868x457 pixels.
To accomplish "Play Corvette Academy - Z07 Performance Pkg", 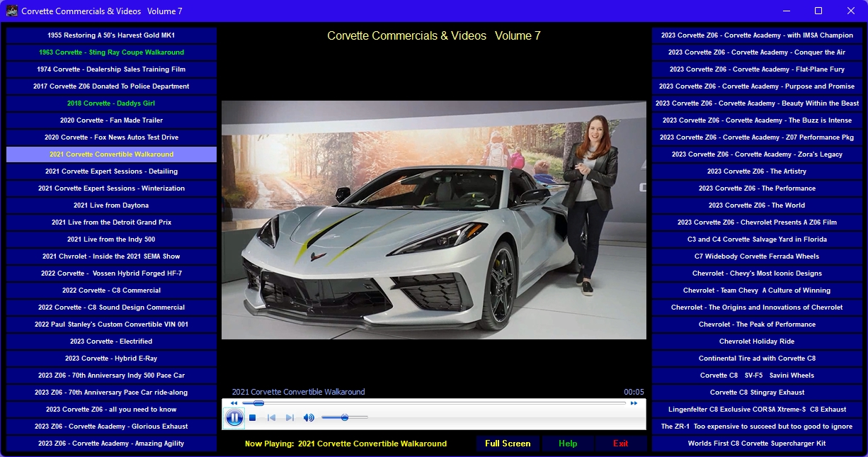I will click(x=757, y=137).
